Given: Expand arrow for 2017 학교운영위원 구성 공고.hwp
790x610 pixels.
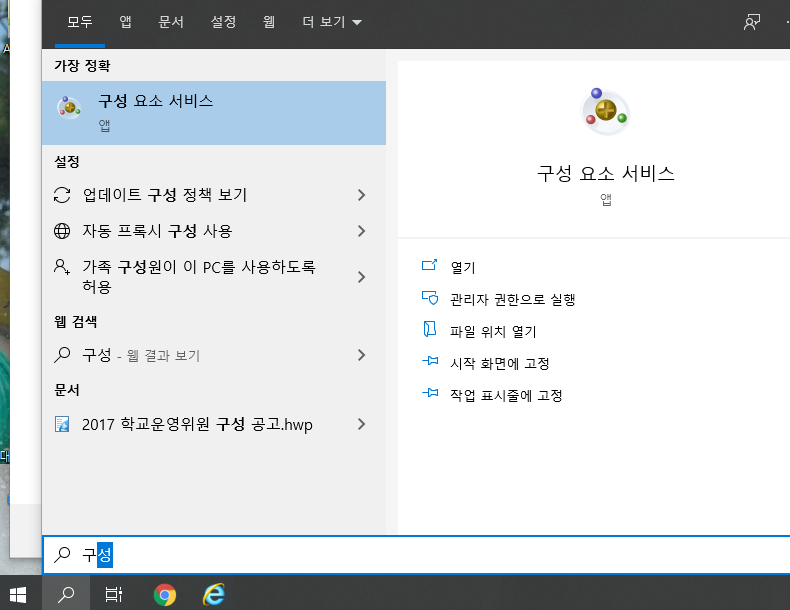Looking at the screenshot, I should coord(361,424).
